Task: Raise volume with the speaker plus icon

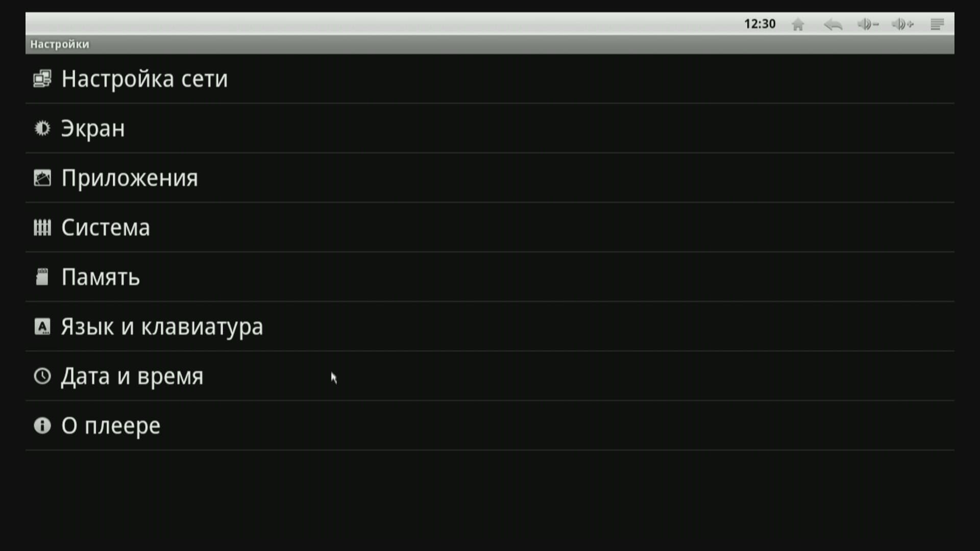Action: click(x=902, y=24)
